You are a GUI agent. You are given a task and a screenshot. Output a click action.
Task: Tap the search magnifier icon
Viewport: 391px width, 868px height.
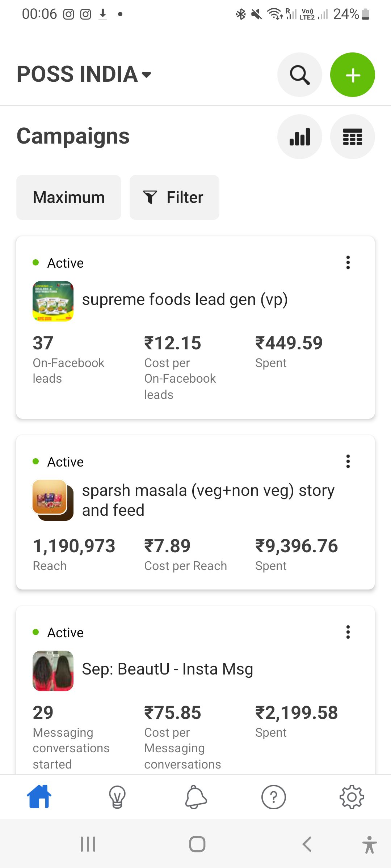[299, 75]
